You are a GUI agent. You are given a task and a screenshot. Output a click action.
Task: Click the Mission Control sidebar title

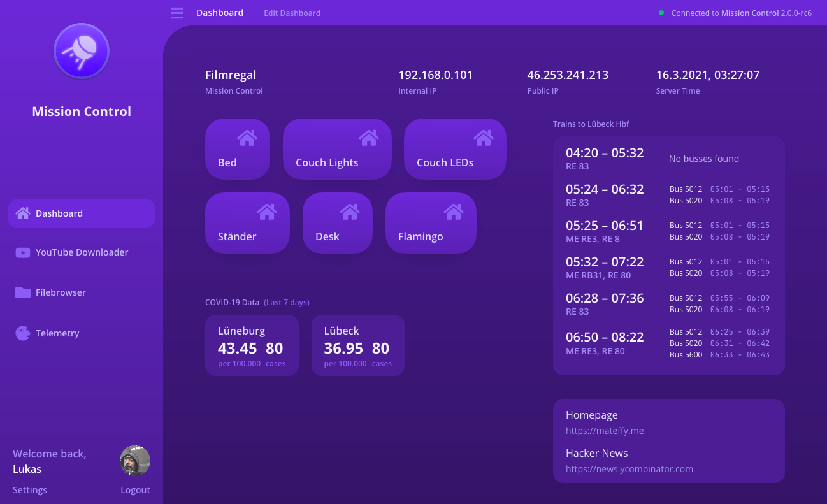click(82, 112)
